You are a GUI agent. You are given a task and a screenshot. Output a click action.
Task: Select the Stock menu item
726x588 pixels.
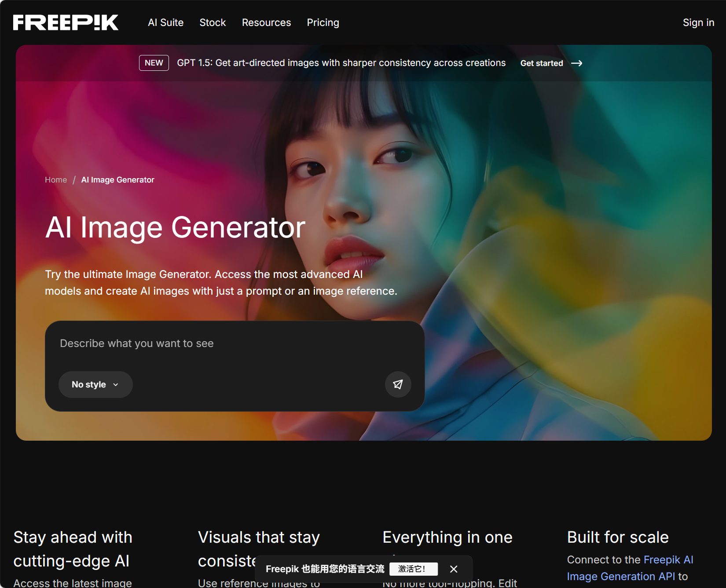(213, 22)
